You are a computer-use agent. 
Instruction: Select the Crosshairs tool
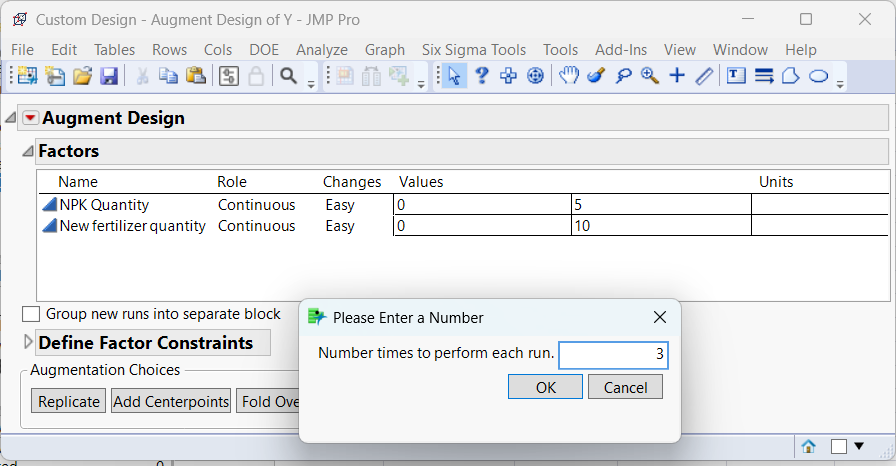pos(677,75)
